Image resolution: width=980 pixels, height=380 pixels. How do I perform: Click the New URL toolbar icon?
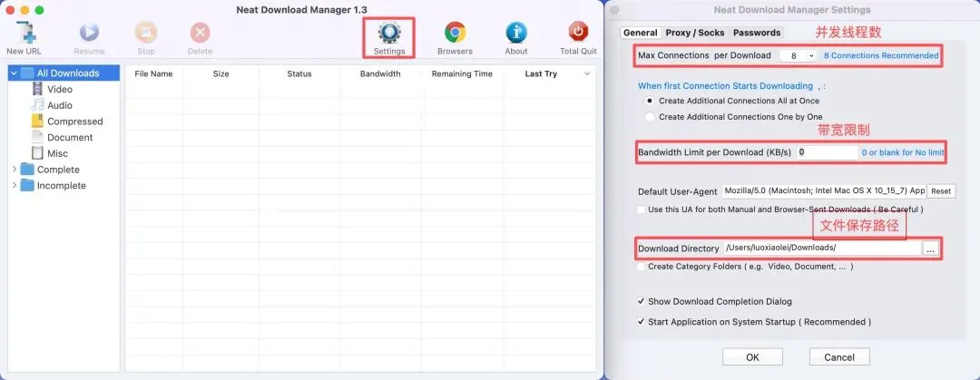(25, 33)
